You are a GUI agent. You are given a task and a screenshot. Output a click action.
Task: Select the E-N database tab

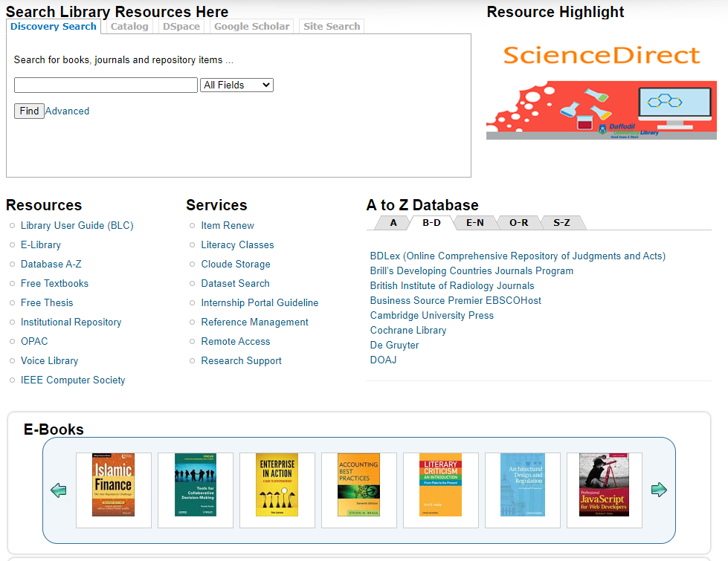[475, 223]
